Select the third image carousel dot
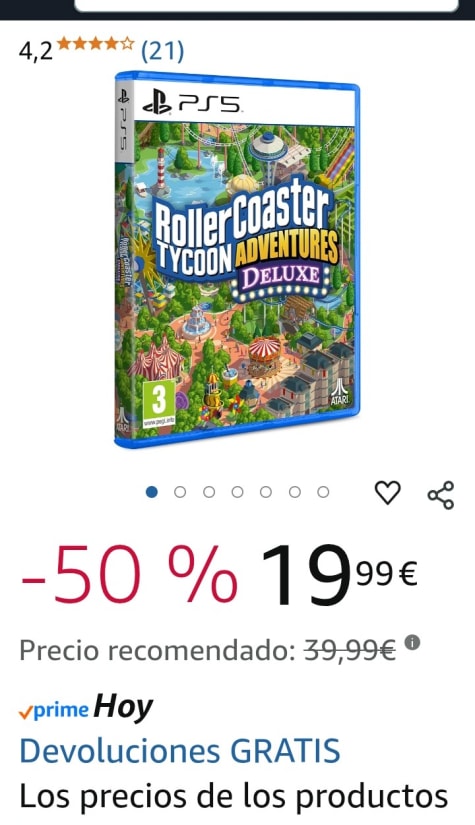Viewport: 475px width, 825px height. pyautogui.click(x=209, y=492)
